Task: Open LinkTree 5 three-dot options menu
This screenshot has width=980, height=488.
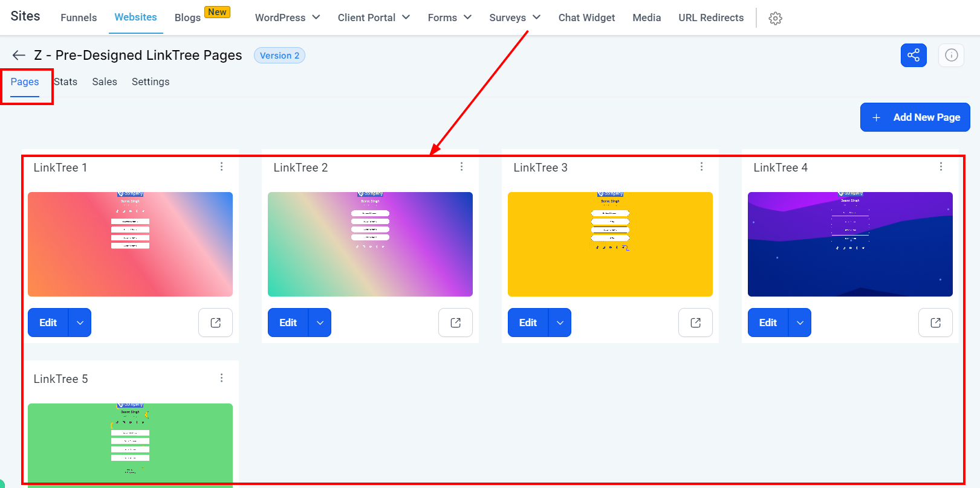Action: (x=222, y=378)
